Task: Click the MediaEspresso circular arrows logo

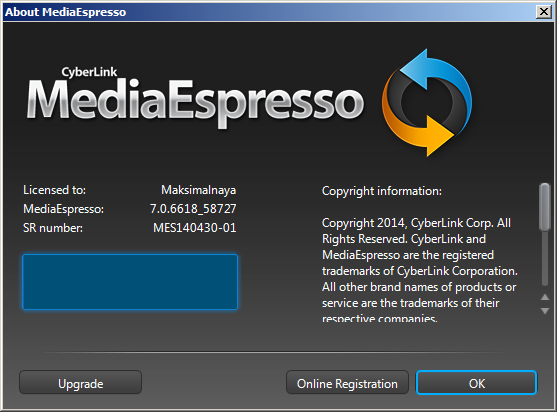Action: coord(427,103)
